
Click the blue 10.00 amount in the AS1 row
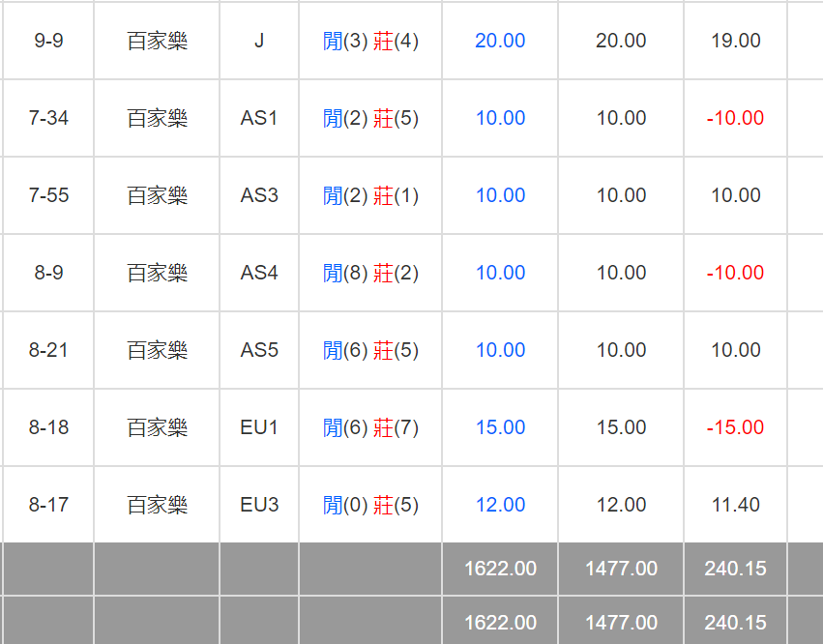[x=500, y=118]
